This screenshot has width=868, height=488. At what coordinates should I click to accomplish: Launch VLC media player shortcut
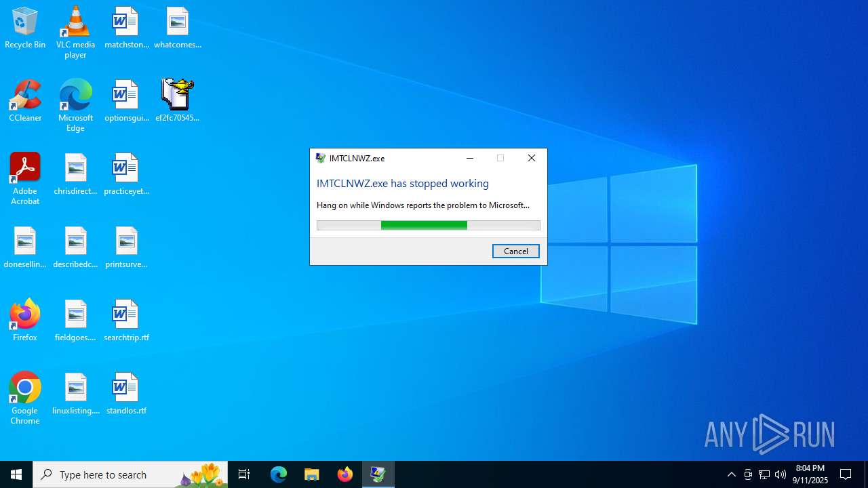[75, 33]
